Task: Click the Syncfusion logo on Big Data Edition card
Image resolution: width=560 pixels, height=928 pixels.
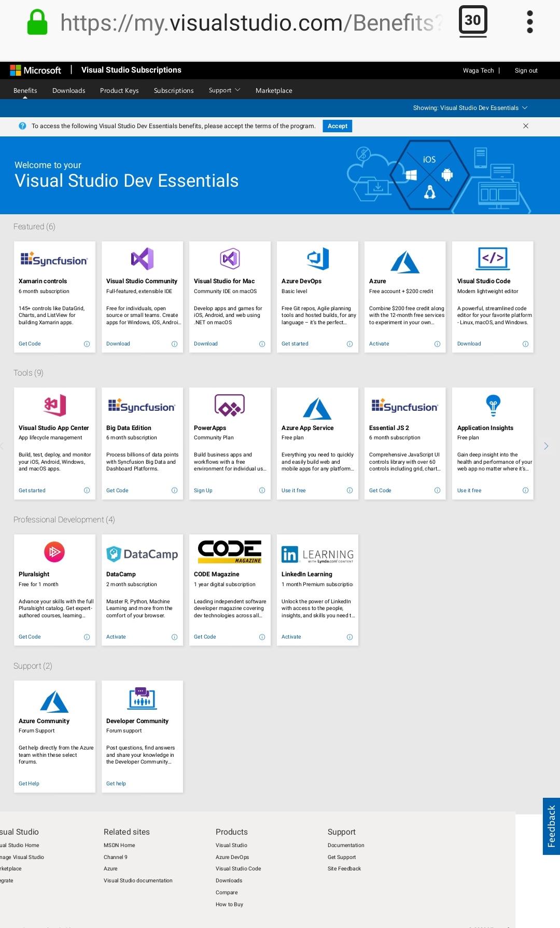Action: [x=142, y=406]
